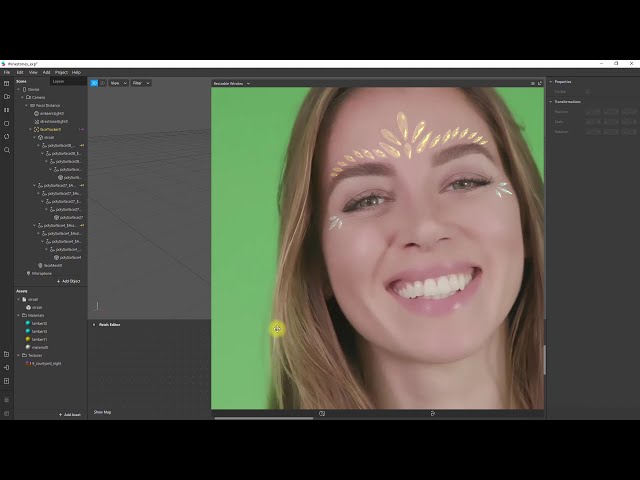Image resolution: width=640 pixels, height=480 pixels.
Task: Switch to the Scene tab
Action: coord(21,81)
